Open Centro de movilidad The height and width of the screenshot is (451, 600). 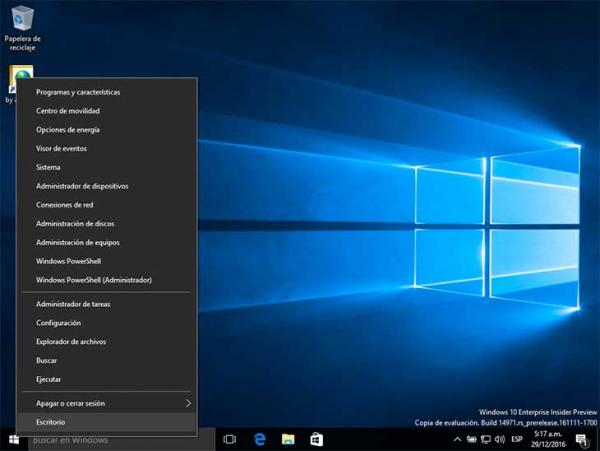click(107, 111)
